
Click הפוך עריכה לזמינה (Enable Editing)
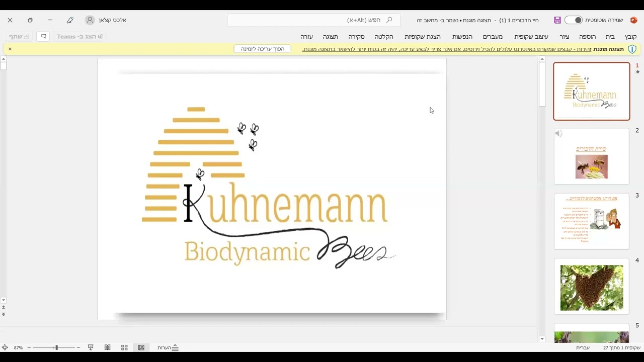263,49
